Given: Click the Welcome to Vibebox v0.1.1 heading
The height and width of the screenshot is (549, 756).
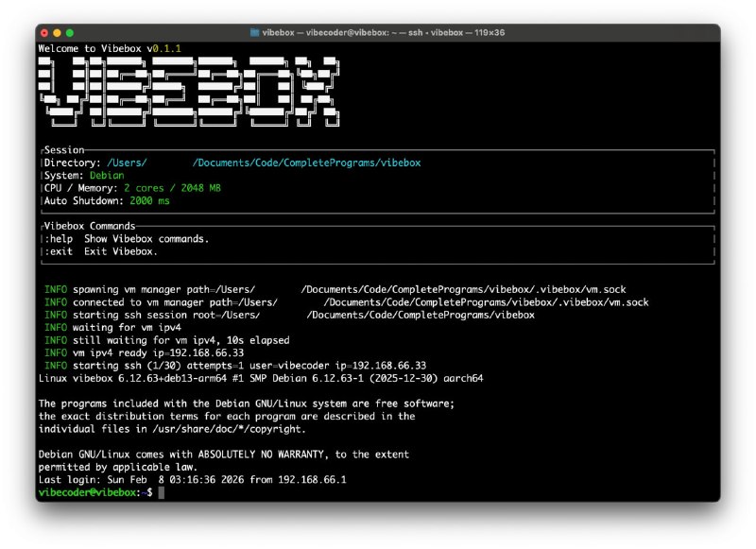Looking at the screenshot, I should tap(108, 45).
